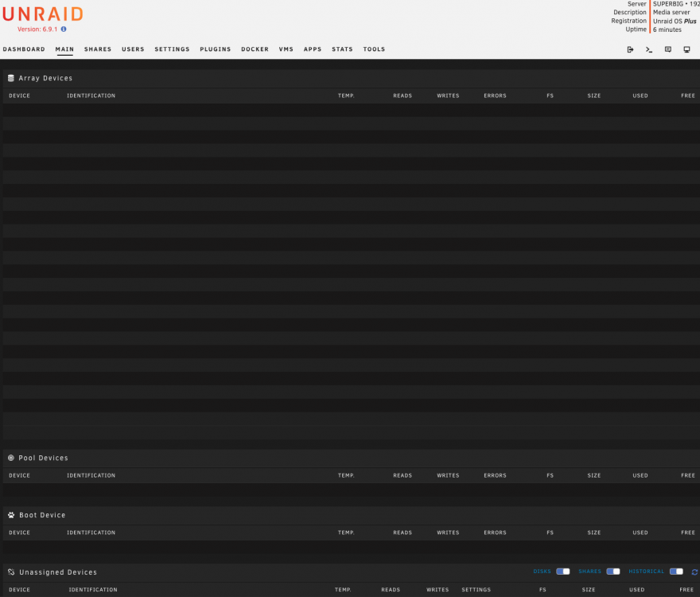Click the Pool Devices section icon
Screen dimensions: 700x597
click(x=11, y=458)
